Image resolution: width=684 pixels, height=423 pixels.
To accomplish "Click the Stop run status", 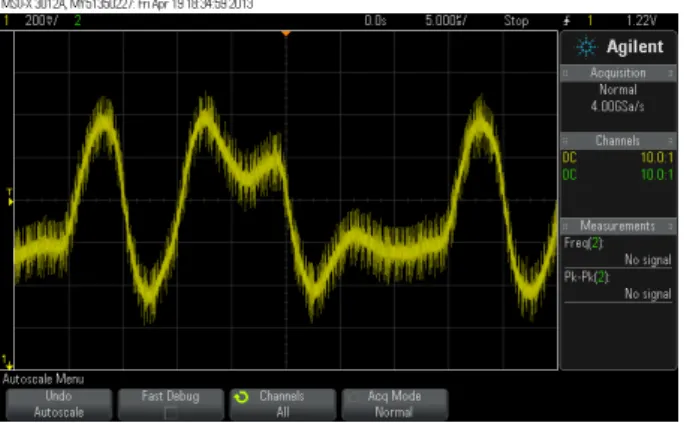I will click(516, 20).
